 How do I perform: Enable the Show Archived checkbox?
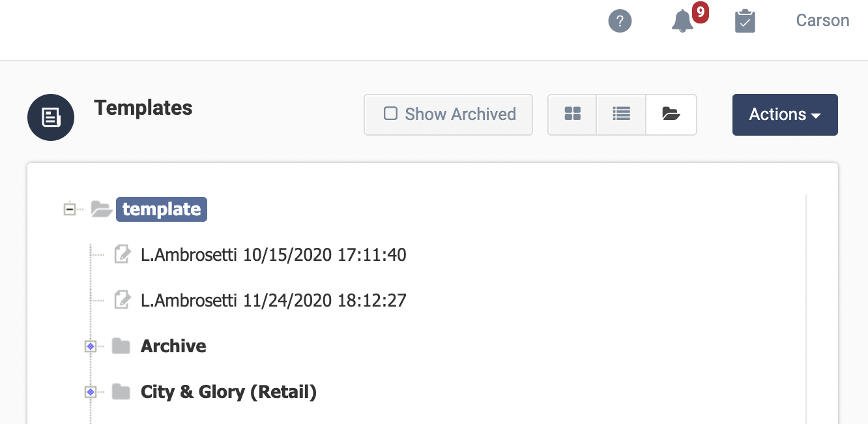coord(390,114)
